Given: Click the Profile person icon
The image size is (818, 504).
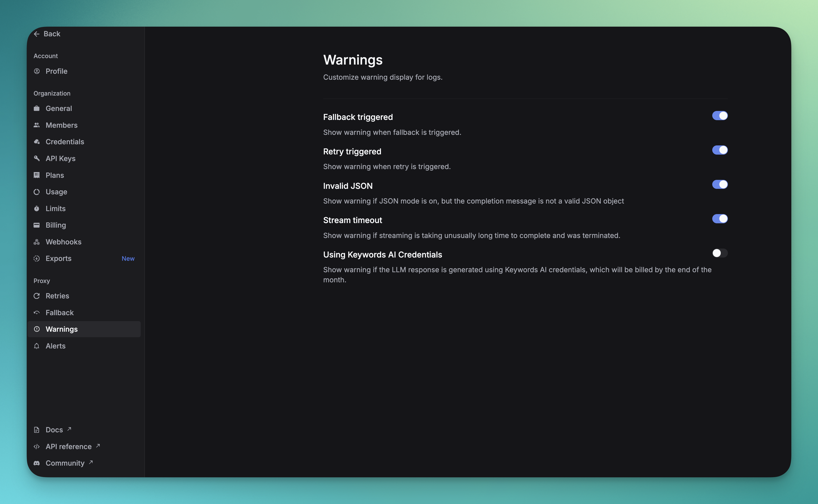Looking at the screenshot, I should 37,71.
